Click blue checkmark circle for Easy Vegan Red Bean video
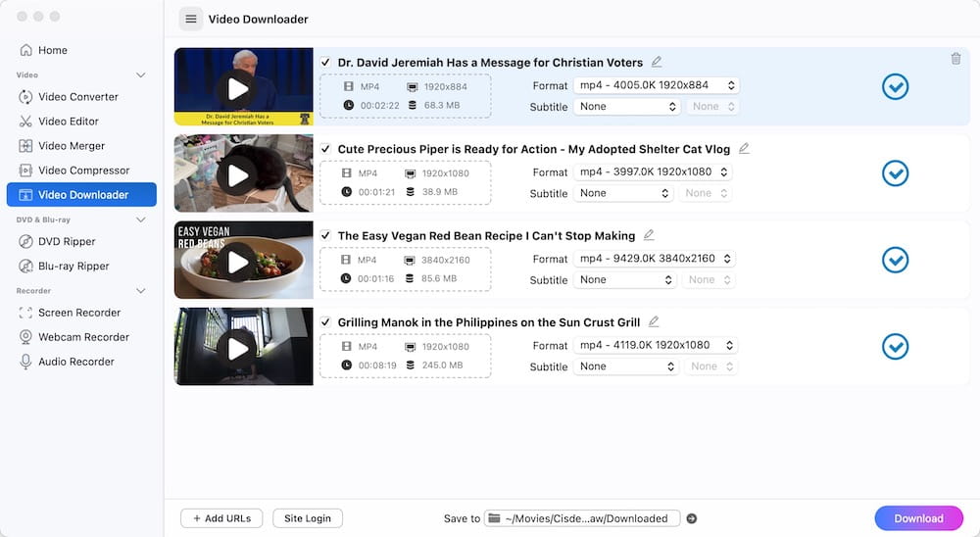 [x=895, y=260]
